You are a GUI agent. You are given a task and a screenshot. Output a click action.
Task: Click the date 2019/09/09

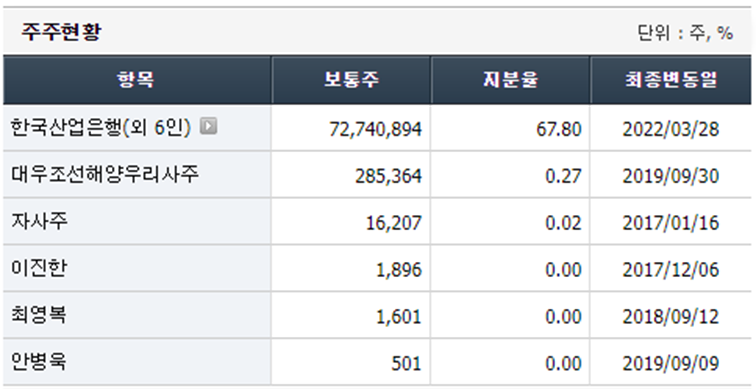[x=671, y=363]
